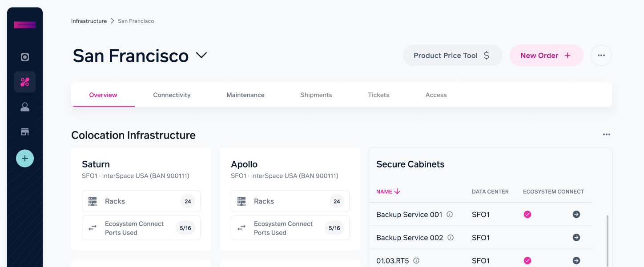Show info for Backup Service 002
Viewport: 644px width, 267px height.
(x=451, y=238)
